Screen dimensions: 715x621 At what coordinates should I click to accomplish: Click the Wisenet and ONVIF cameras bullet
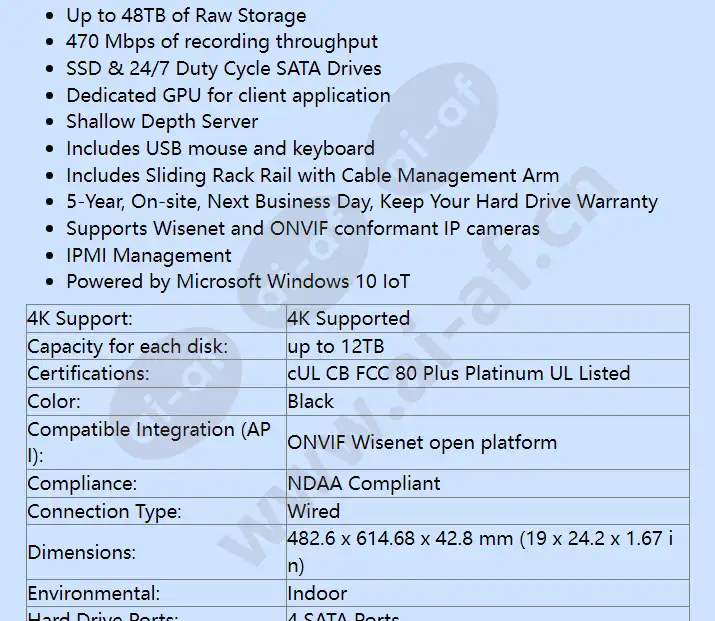[302, 228]
